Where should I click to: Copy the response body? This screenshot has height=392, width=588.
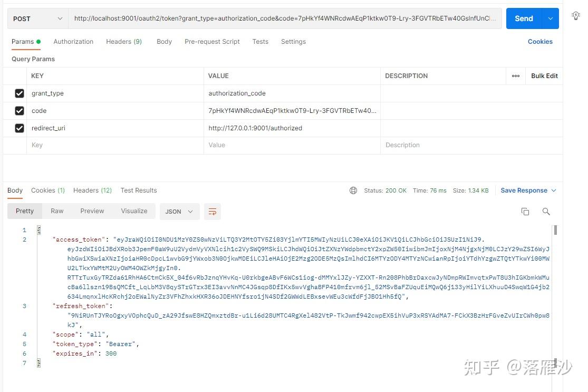(525, 211)
